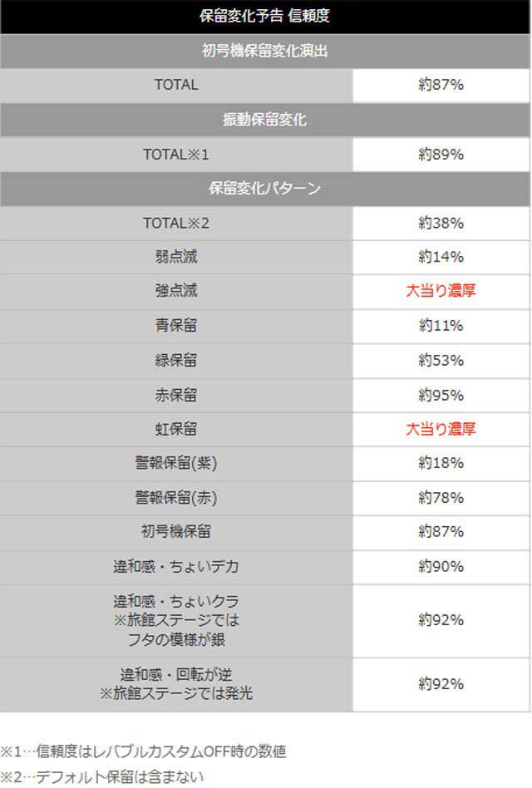Select the red 大当り濃厚 text beside 強点滅
532x788 pixels.
[x=441, y=291]
